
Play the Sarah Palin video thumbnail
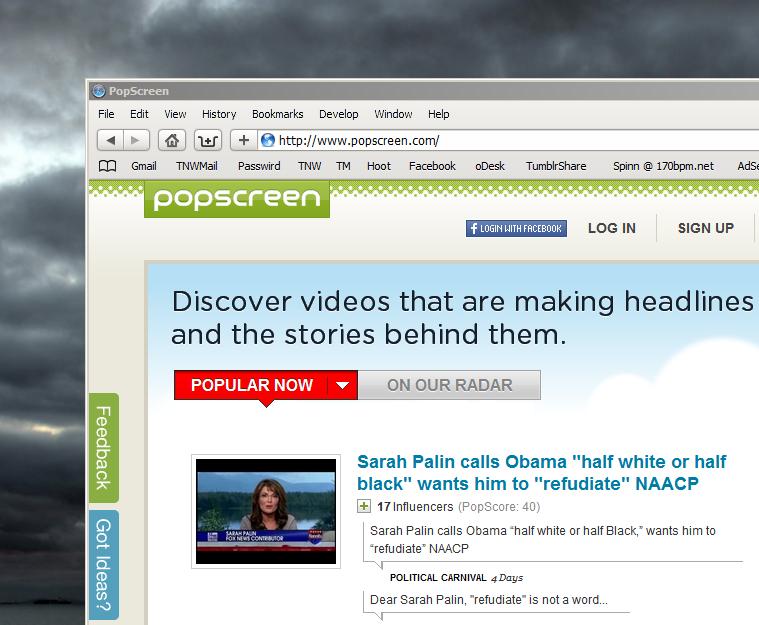click(266, 511)
